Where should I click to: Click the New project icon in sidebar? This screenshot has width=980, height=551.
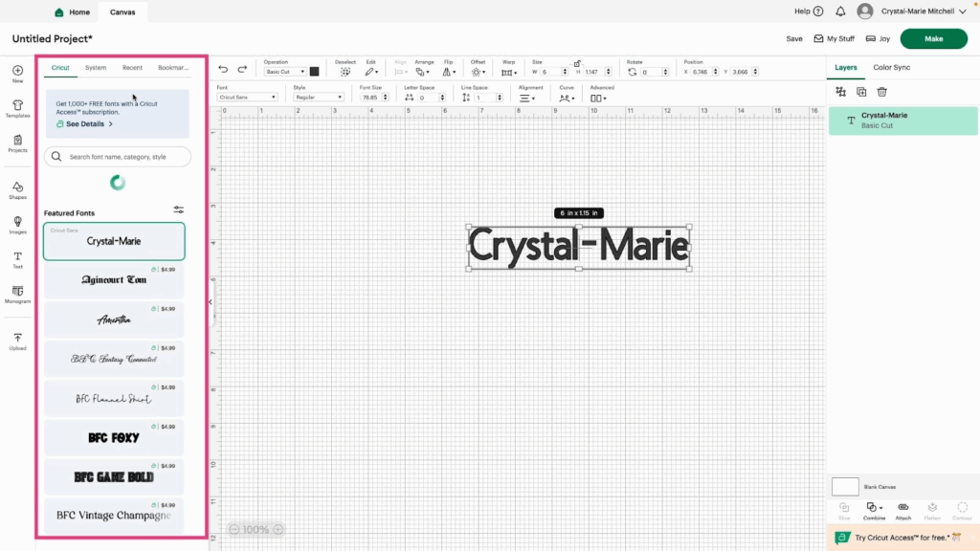tap(17, 74)
